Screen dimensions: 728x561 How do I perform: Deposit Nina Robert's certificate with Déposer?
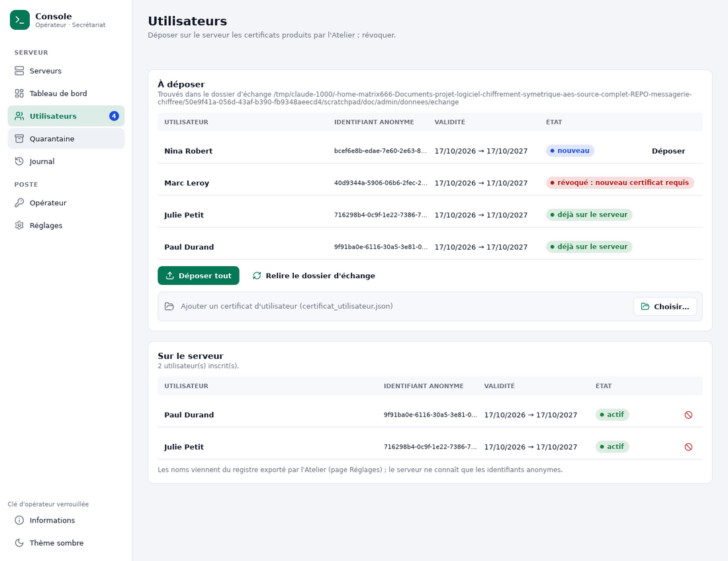point(668,151)
